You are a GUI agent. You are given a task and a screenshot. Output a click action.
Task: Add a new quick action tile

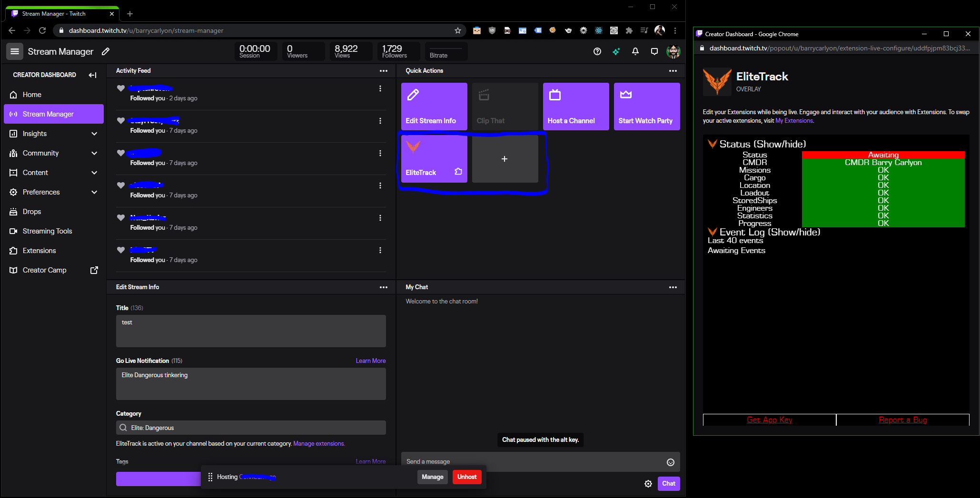pyautogui.click(x=505, y=159)
